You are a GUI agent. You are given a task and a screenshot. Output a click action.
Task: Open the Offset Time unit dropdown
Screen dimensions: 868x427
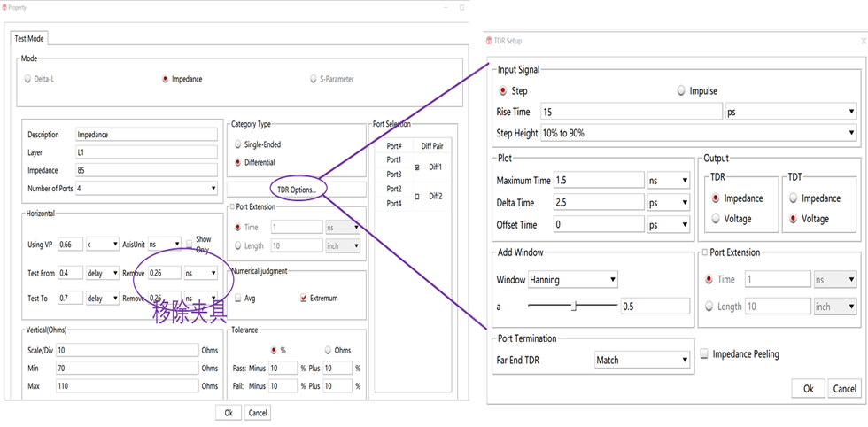click(669, 224)
